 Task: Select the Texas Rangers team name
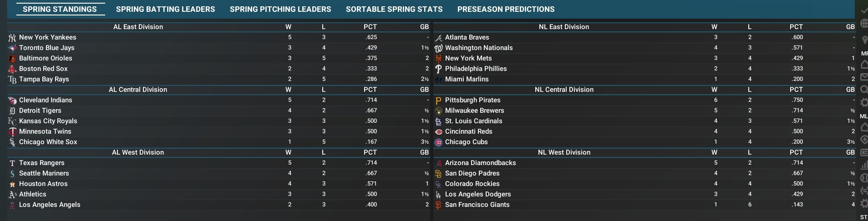coord(42,163)
